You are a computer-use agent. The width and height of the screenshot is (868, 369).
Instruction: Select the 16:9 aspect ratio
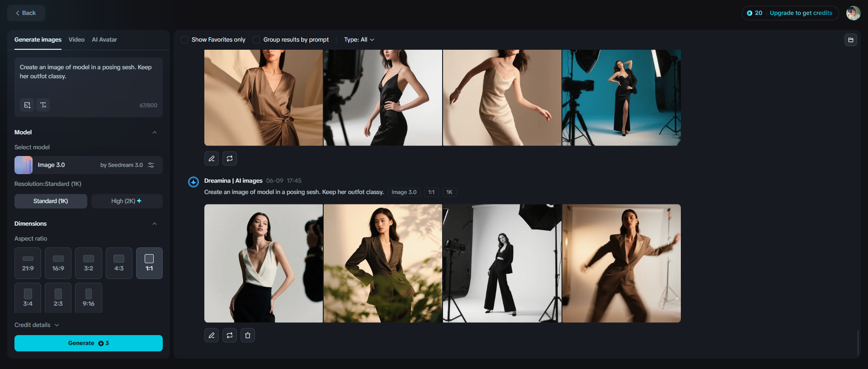(58, 263)
